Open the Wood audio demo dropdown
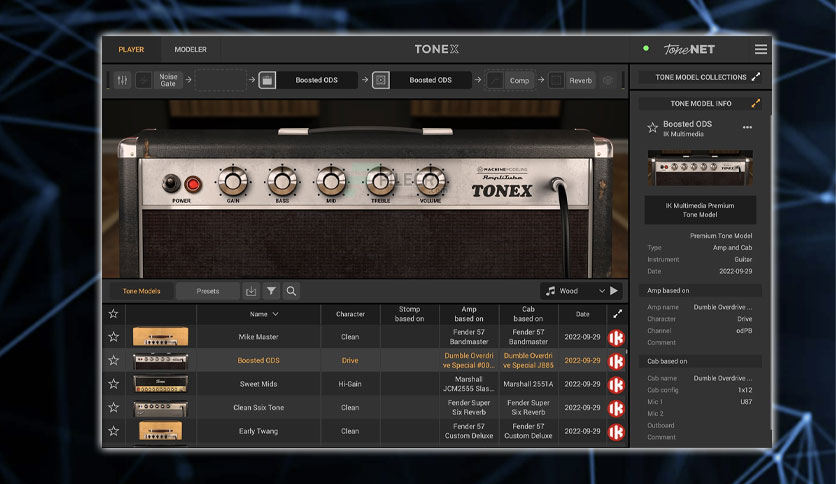This screenshot has width=836, height=484. click(574, 291)
